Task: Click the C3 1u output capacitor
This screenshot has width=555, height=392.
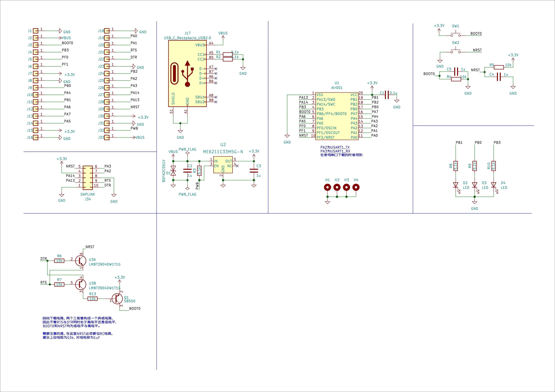Action: tap(254, 170)
